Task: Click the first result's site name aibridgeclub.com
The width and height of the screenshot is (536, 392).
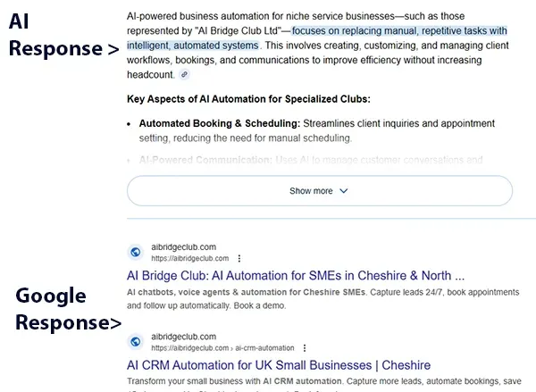Action: click(x=183, y=246)
